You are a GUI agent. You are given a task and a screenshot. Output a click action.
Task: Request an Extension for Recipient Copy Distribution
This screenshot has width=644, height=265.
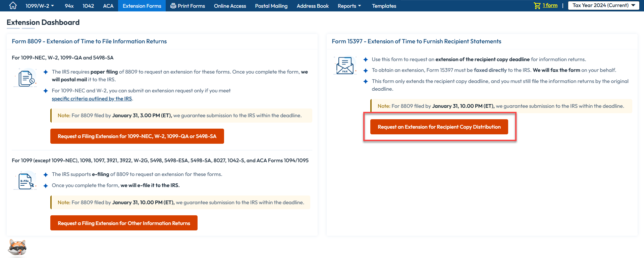[x=439, y=127]
